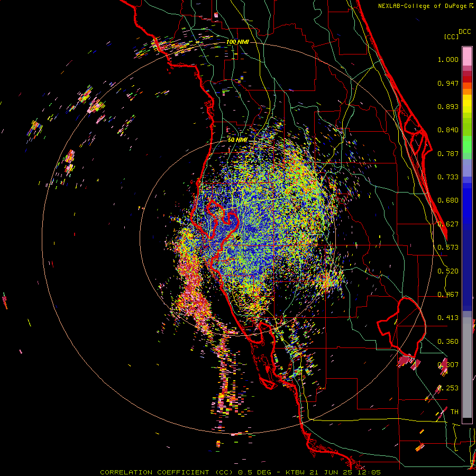This screenshot has height=476, width=476.
Task: Click the 0.253 scale value
Action: click(x=448, y=388)
